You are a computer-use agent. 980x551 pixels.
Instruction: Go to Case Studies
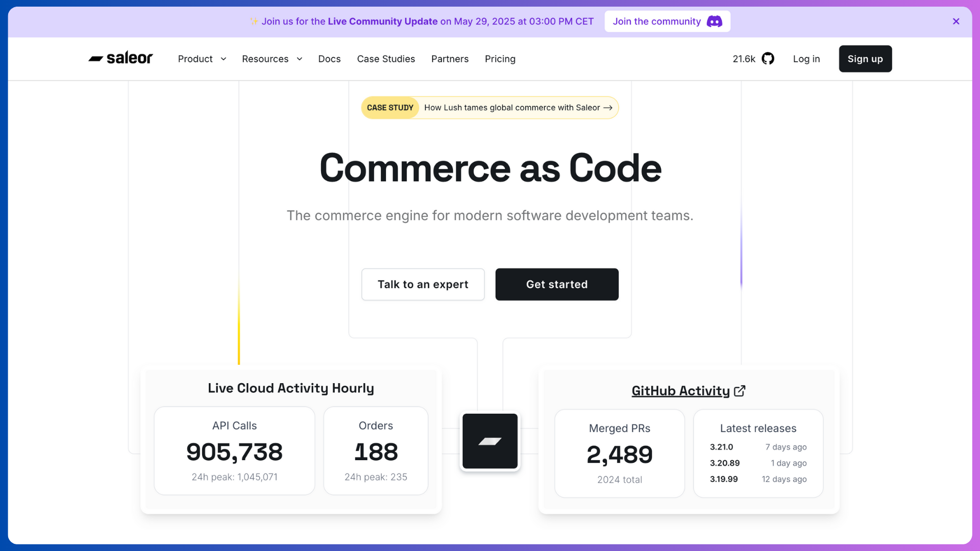tap(386, 59)
